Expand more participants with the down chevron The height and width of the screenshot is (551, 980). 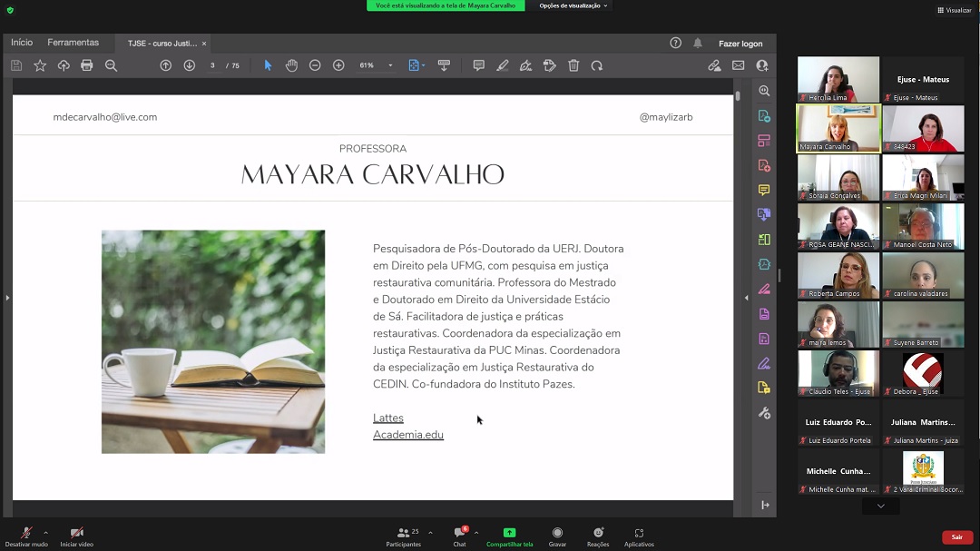coord(880,507)
